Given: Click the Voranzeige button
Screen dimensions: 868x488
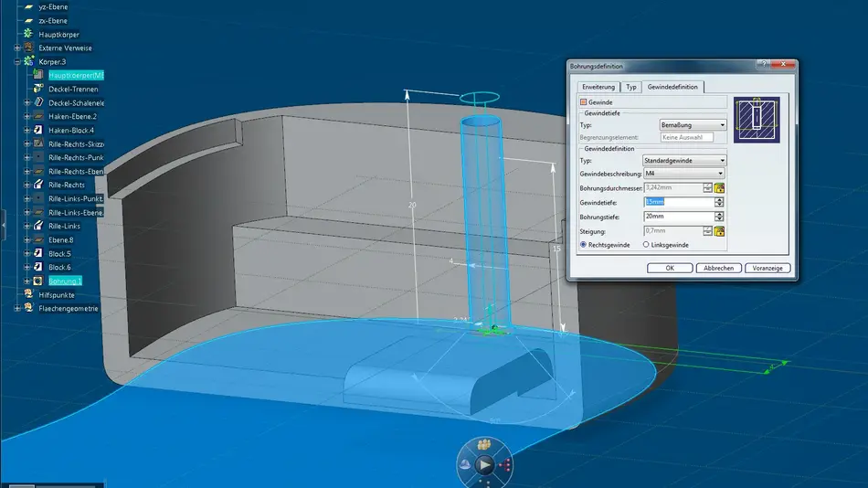Looking at the screenshot, I should 767,268.
